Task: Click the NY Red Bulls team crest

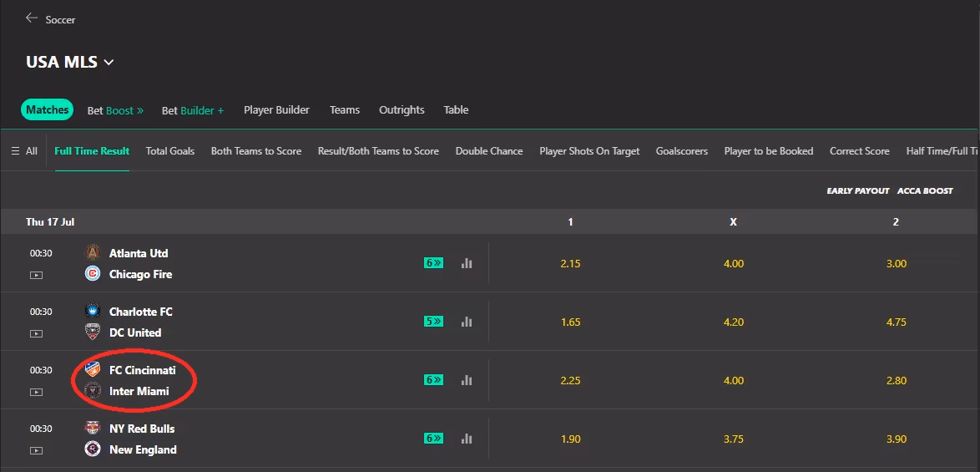Action: tap(93, 428)
